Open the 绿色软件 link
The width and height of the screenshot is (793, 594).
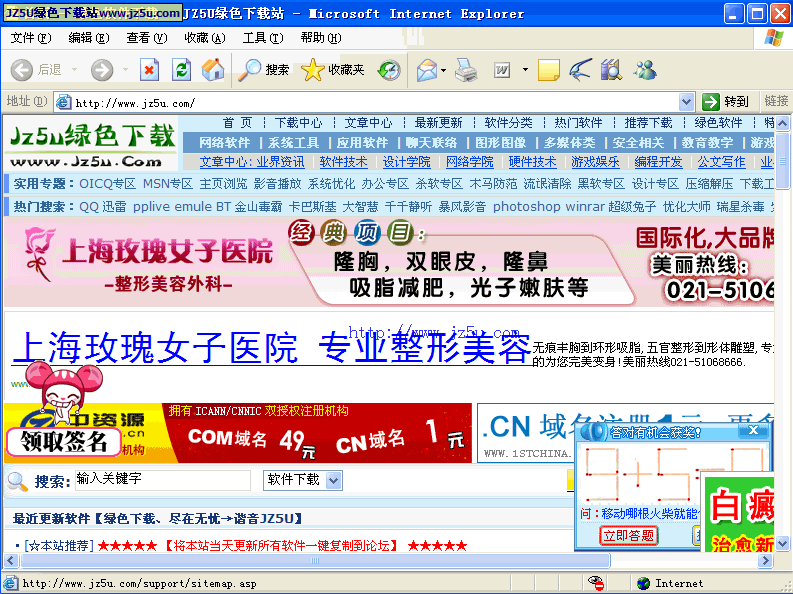click(718, 123)
